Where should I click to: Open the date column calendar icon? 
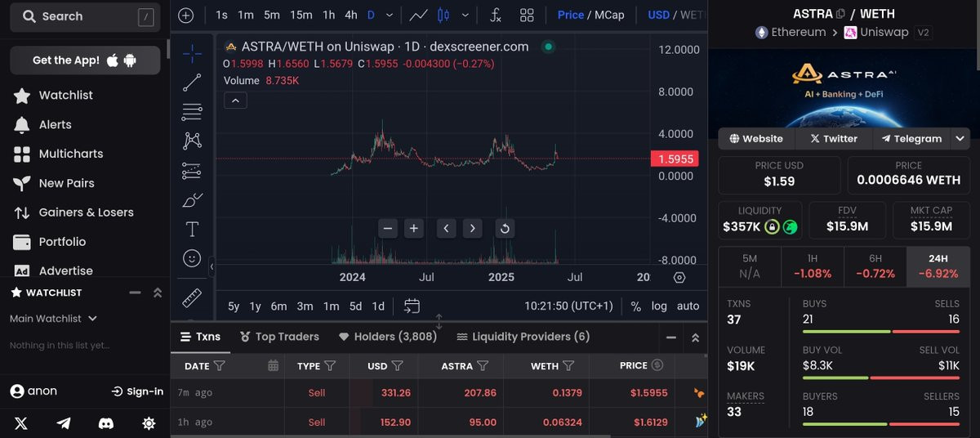point(274,366)
